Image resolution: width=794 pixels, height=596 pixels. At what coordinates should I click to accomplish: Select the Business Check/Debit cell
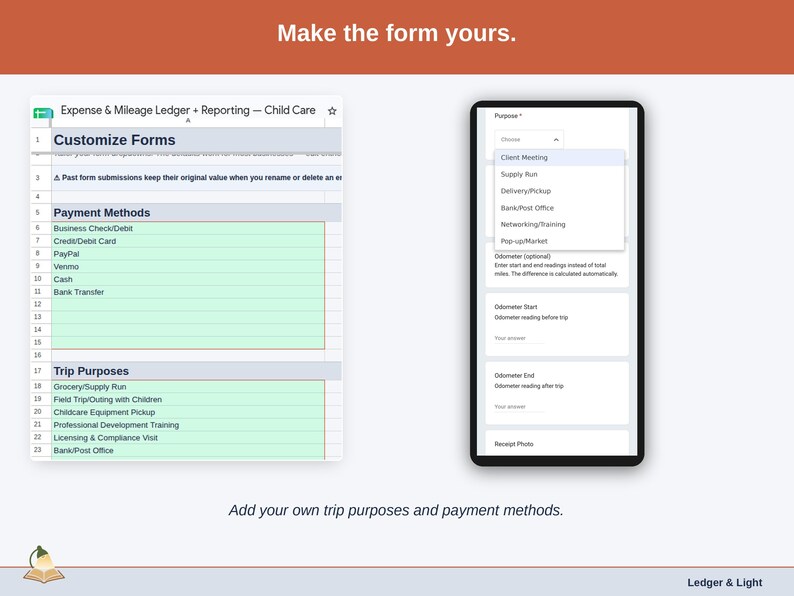point(188,228)
